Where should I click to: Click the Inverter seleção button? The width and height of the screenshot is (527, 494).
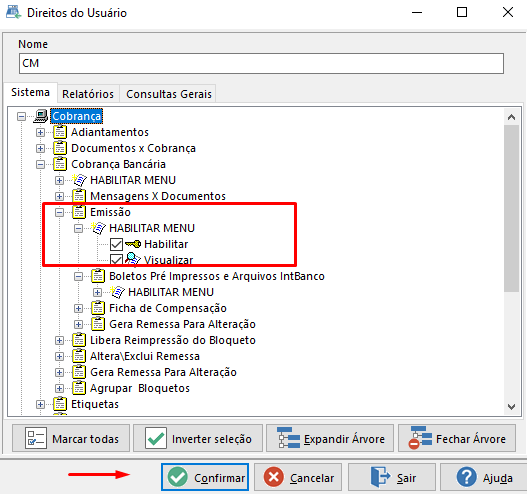coord(198,438)
